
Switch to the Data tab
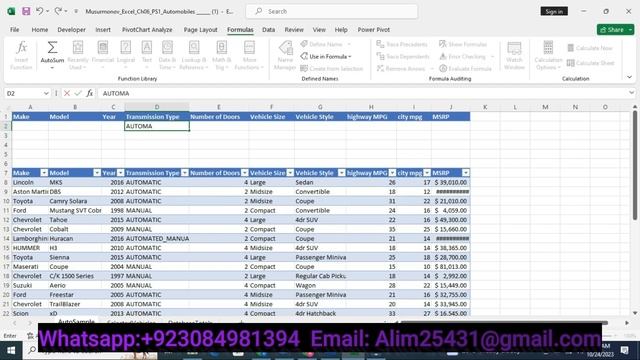[x=268, y=30]
